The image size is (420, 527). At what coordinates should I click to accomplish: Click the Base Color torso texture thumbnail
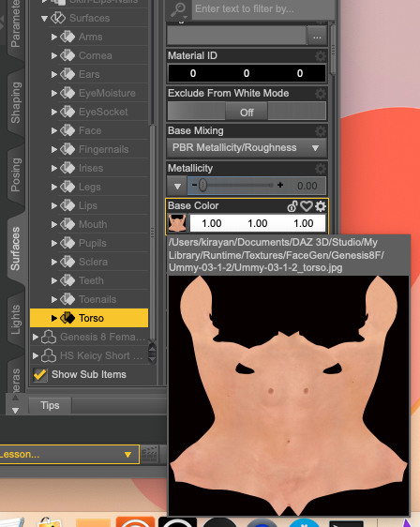click(177, 223)
